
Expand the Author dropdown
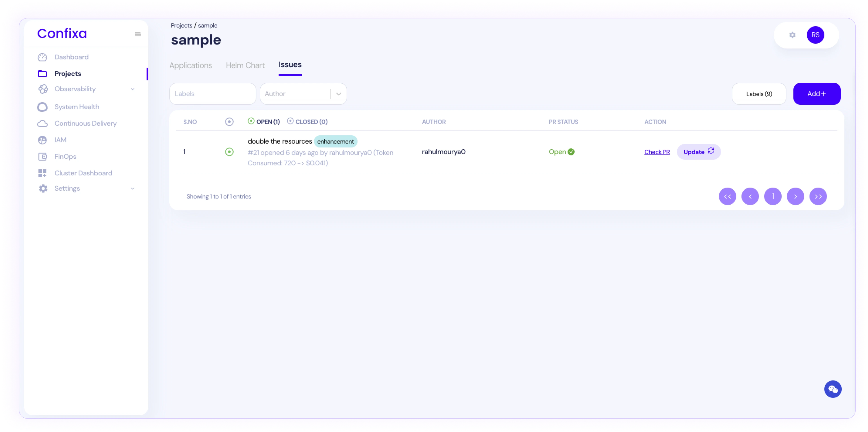[339, 94]
